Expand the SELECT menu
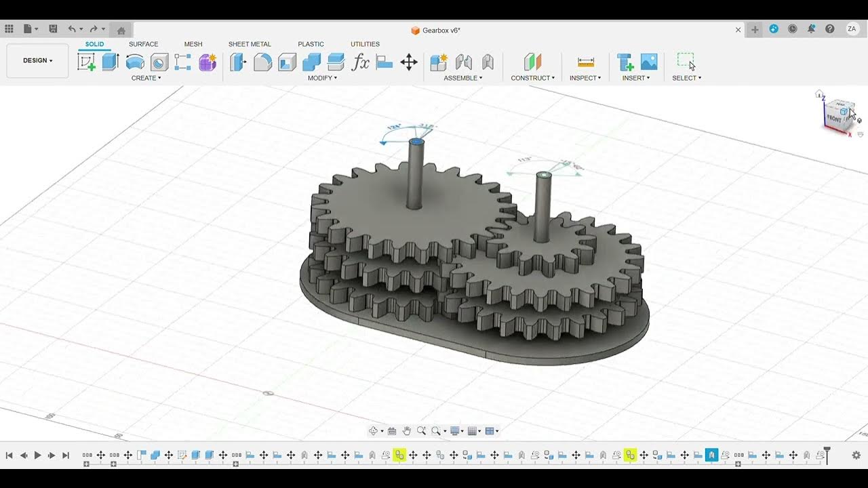 click(686, 78)
